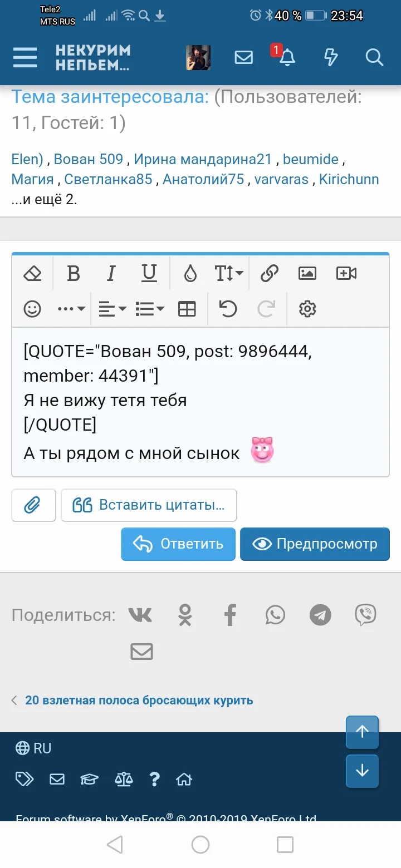
Task: Toggle underline formatting in the editor
Action: (149, 273)
